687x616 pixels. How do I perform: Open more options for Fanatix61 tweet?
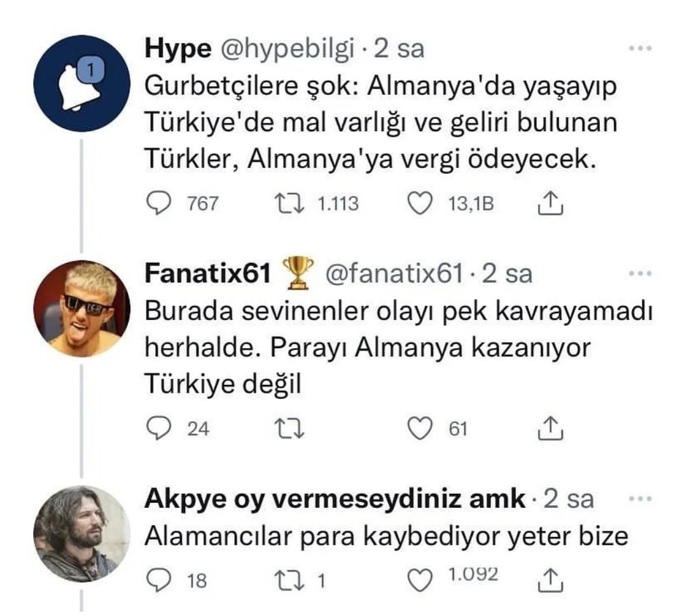click(x=639, y=274)
